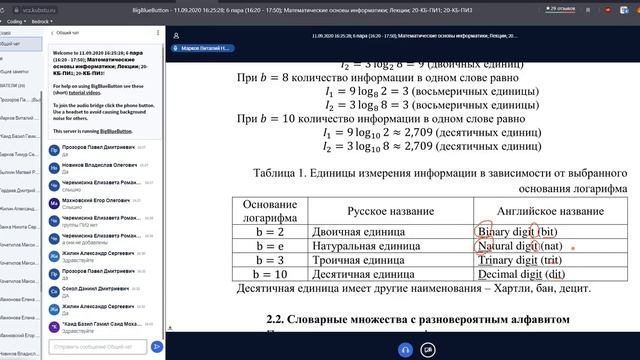Screen dimensions: 640x360
Task: Open shared notes in the left sidebar
Action: (15, 71)
